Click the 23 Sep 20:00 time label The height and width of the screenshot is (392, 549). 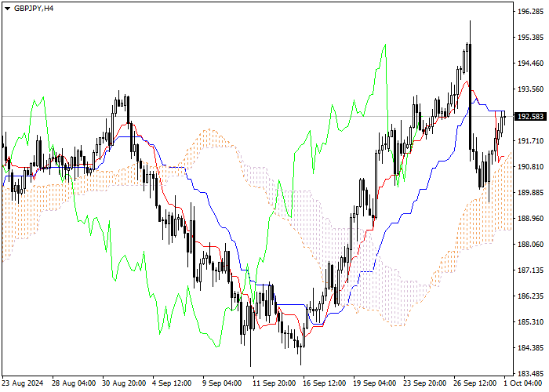click(425, 383)
